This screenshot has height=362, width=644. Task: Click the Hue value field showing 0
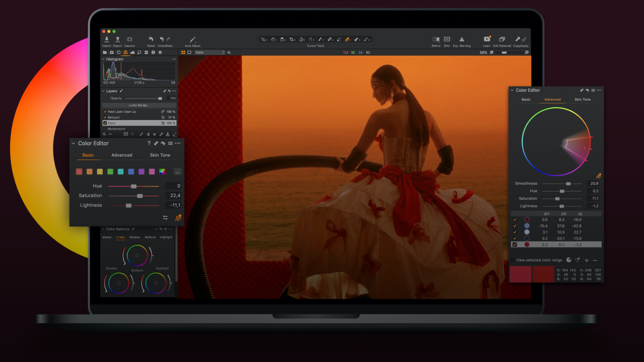pos(173,186)
